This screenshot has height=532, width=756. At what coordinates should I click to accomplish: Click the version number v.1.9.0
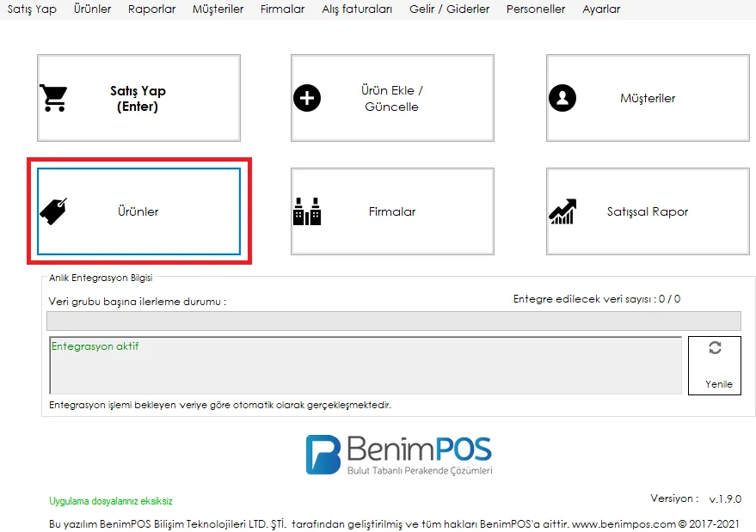(x=725, y=499)
